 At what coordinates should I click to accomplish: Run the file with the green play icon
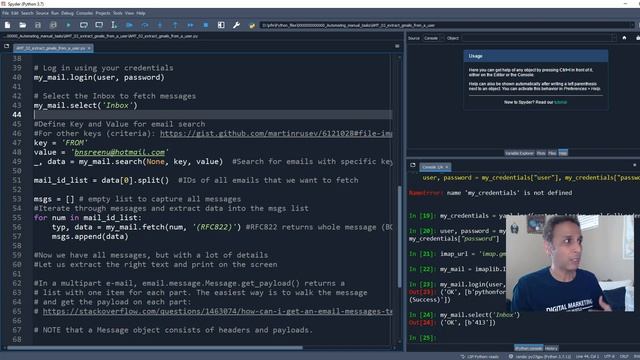pos(68,25)
